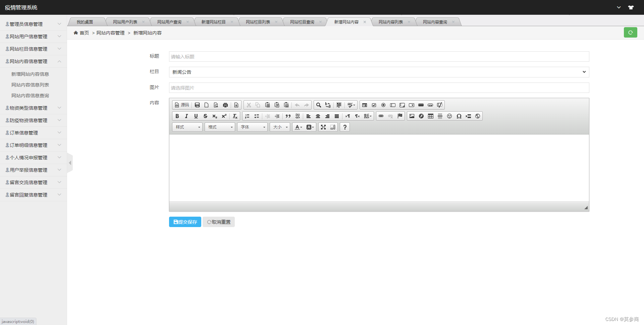Toggle Show Blocks
The image size is (644, 325).
[333, 127]
